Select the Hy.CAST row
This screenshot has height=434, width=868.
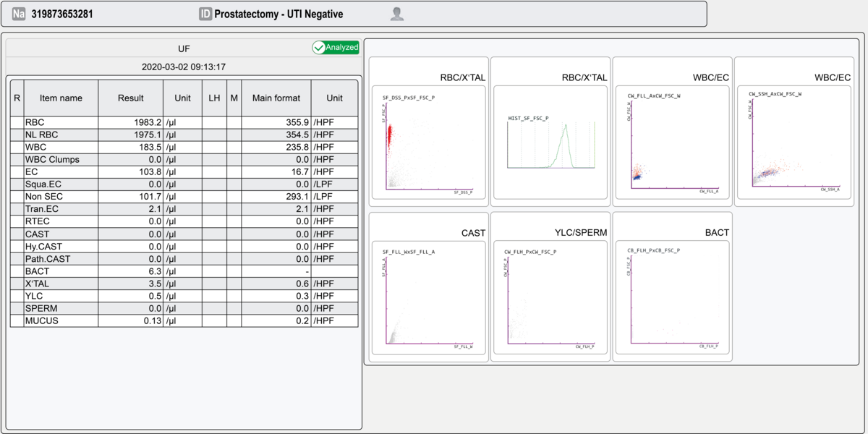[184, 247]
